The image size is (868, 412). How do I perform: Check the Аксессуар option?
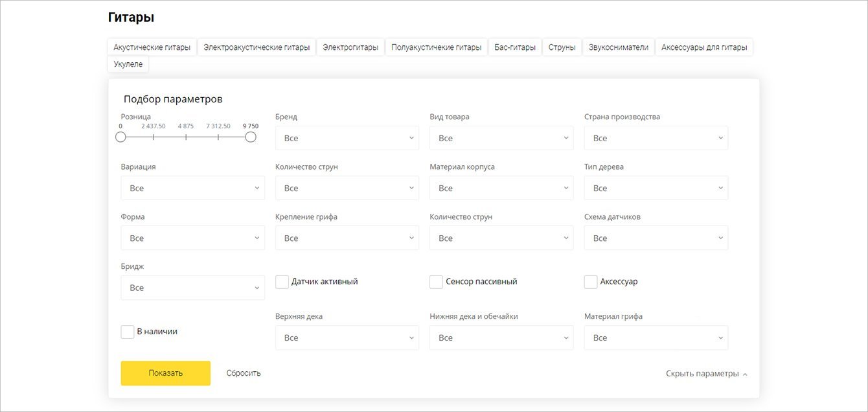[591, 282]
